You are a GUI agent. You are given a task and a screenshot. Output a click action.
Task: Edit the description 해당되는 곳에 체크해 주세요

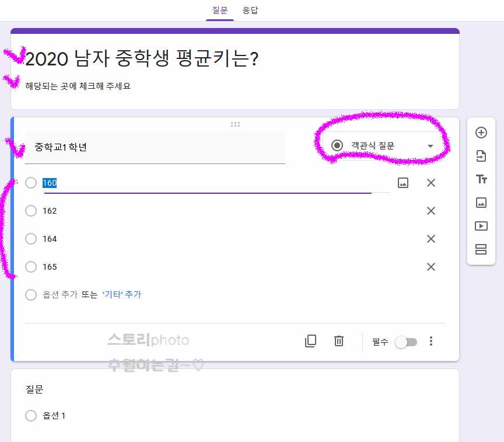[78, 86]
